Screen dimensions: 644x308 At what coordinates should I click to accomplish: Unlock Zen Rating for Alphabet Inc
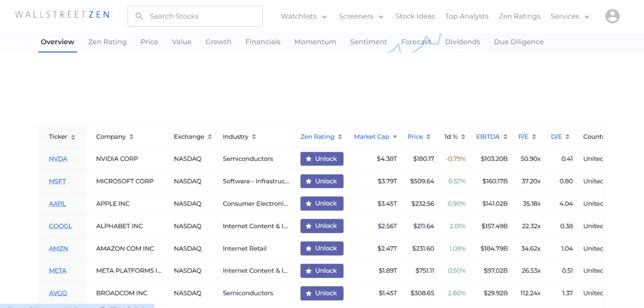(321, 226)
